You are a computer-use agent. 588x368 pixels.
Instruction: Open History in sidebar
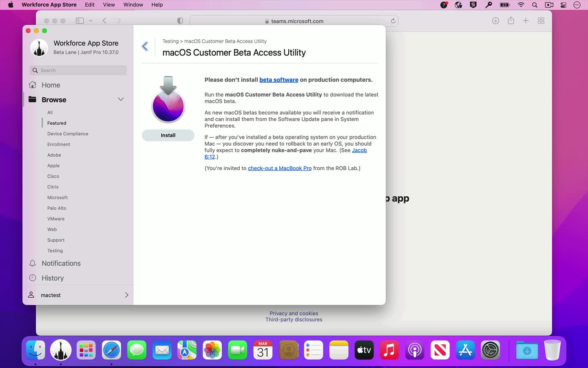pyautogui.click(x=53, y=278)
